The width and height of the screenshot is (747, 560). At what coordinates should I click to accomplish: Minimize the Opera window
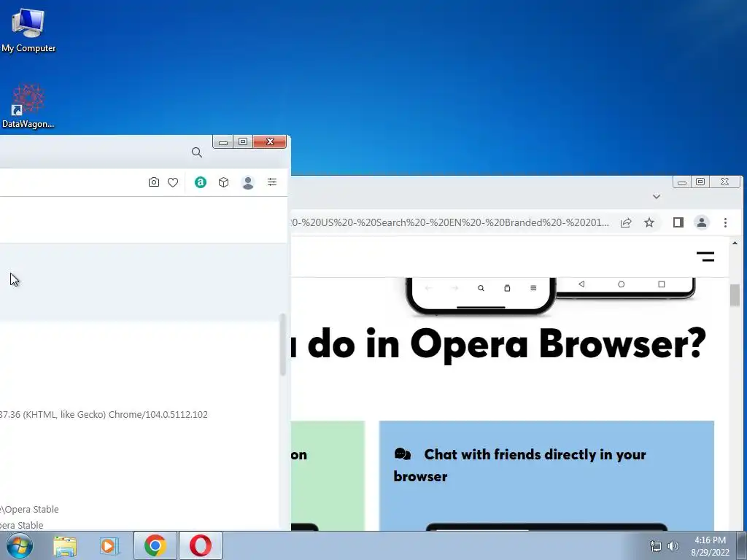pos(223,142)
